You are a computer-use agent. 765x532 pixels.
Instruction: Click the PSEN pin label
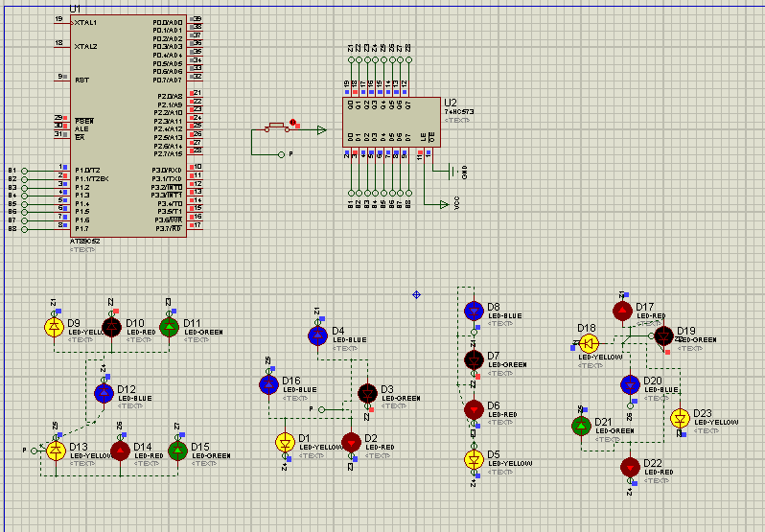(x=84, y=121)
